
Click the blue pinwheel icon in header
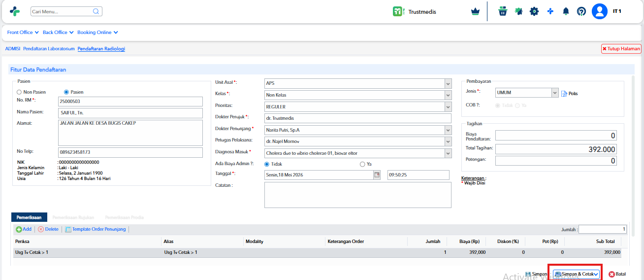click(550, 11)
